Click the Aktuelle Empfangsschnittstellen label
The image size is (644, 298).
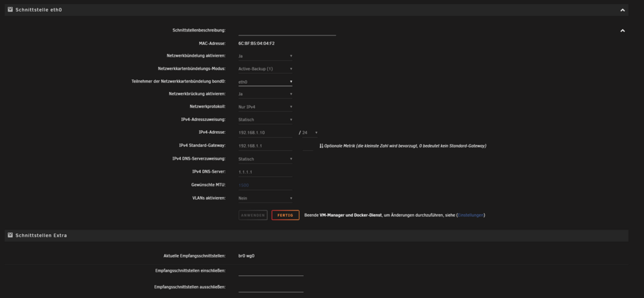[194, 256]
